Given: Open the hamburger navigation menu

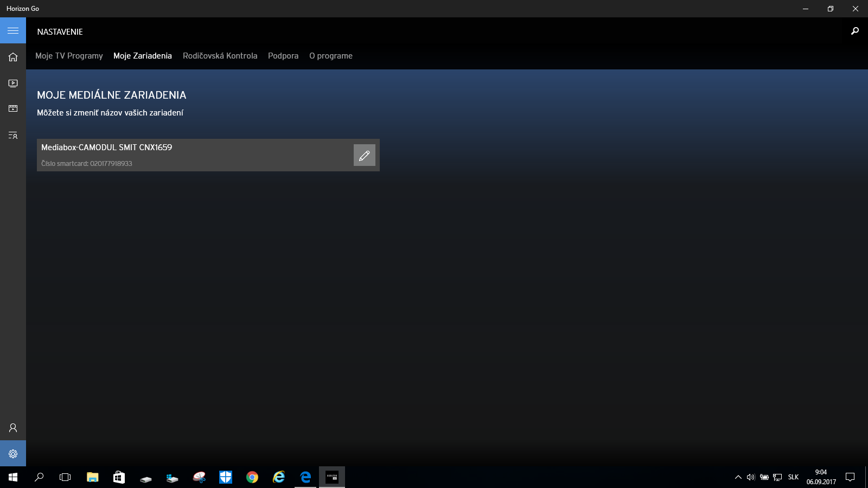Looking at the screenshot, I should tap(13, 30).
